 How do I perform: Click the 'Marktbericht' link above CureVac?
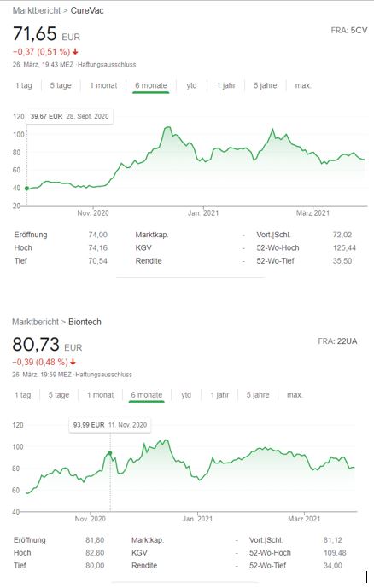click(x=37, y=10)
